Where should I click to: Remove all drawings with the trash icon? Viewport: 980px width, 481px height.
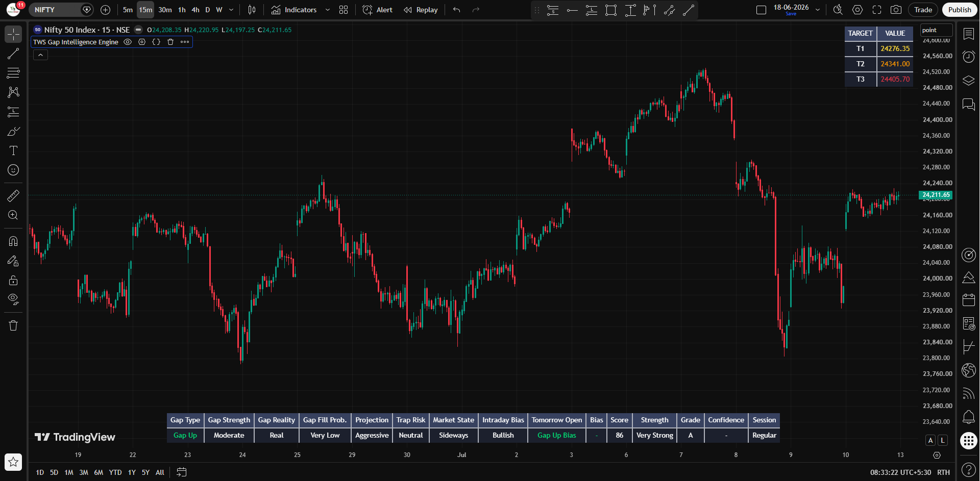pyautogui.click(x=13, y=325)
